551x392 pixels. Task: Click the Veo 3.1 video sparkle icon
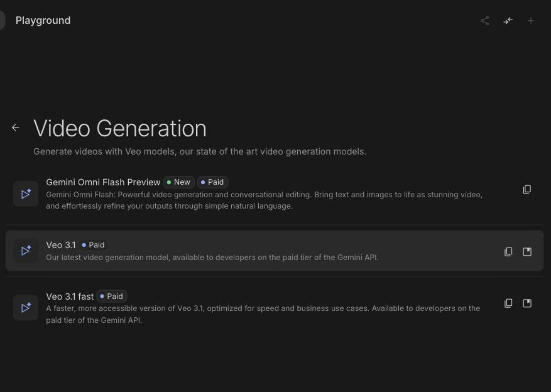coord(26,251)
